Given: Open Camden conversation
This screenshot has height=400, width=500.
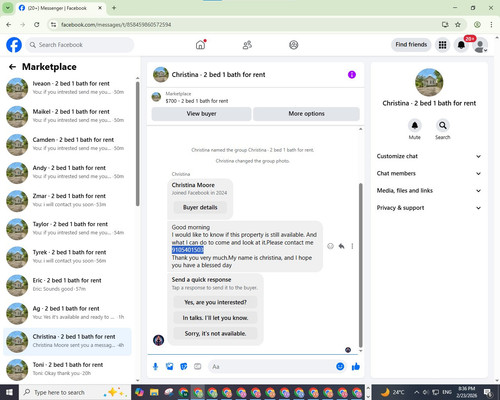Looking at the screenshot, I should [68, 144].
